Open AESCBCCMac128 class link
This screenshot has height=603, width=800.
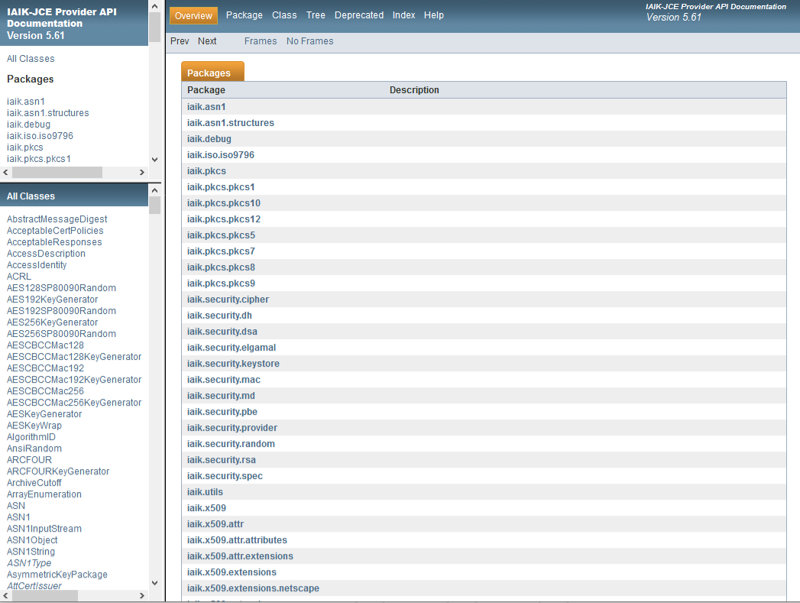(x=45, y=345)
